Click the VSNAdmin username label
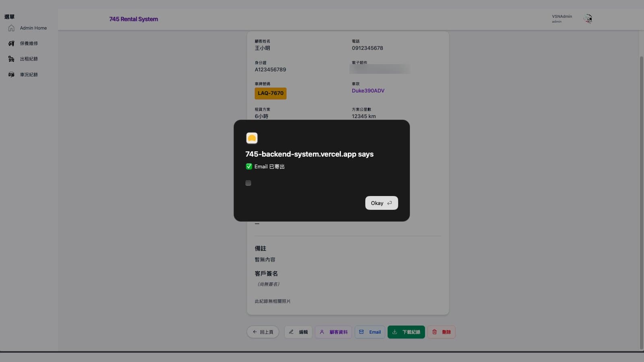 click(562, 16)
